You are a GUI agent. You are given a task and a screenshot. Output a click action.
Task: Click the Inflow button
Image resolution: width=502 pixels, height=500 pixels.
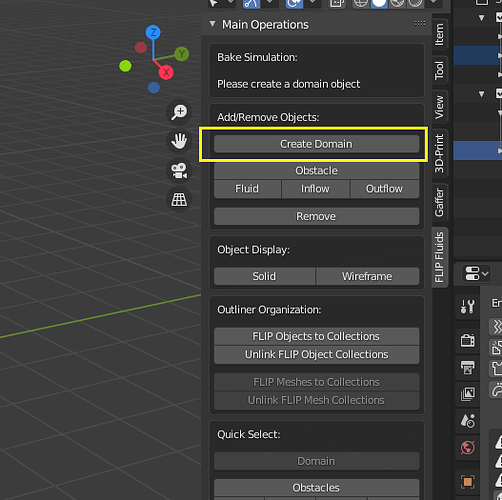[x=315, y=189]
